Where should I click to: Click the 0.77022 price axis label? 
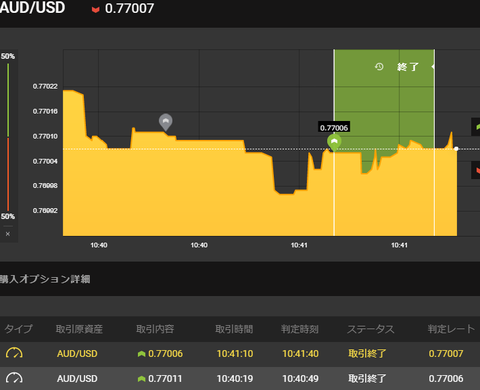tap(45, 86)
